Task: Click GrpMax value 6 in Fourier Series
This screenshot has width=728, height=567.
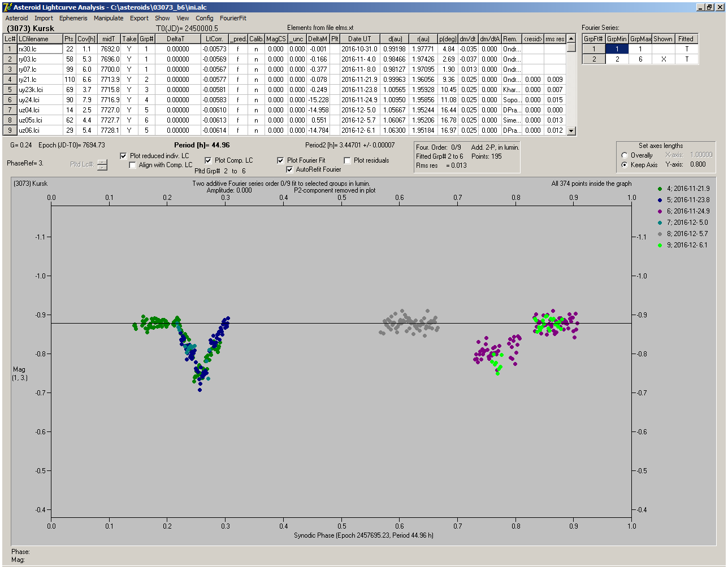Action: click(x=640, y=59)
